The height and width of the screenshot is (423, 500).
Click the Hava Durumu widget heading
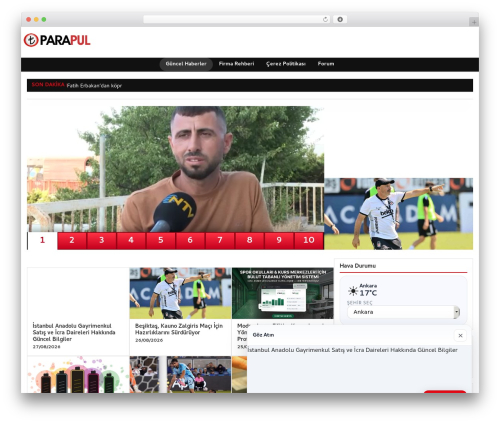(x=358, y=266)
